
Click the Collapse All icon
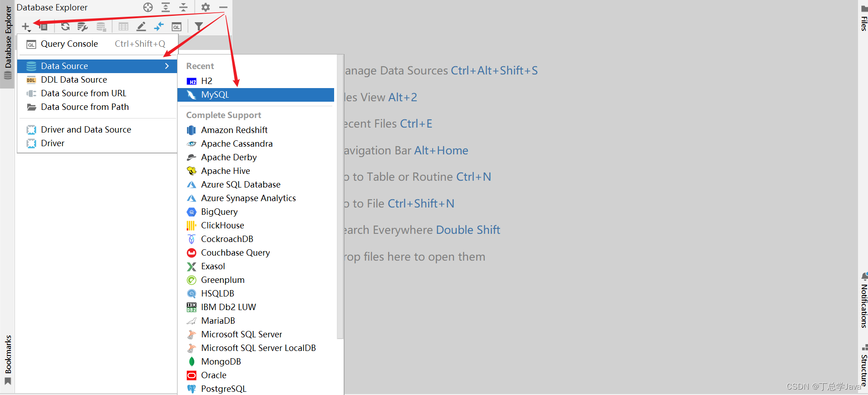[183, 7]
